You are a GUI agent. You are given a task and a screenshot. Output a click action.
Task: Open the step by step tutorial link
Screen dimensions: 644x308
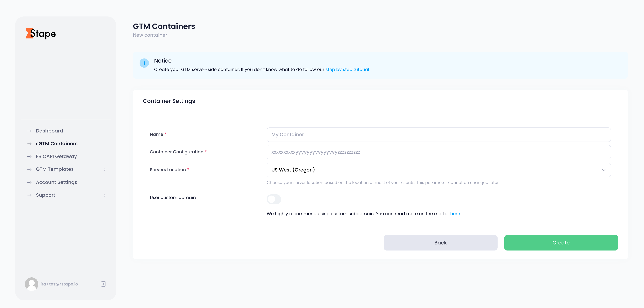pos(347,69)
